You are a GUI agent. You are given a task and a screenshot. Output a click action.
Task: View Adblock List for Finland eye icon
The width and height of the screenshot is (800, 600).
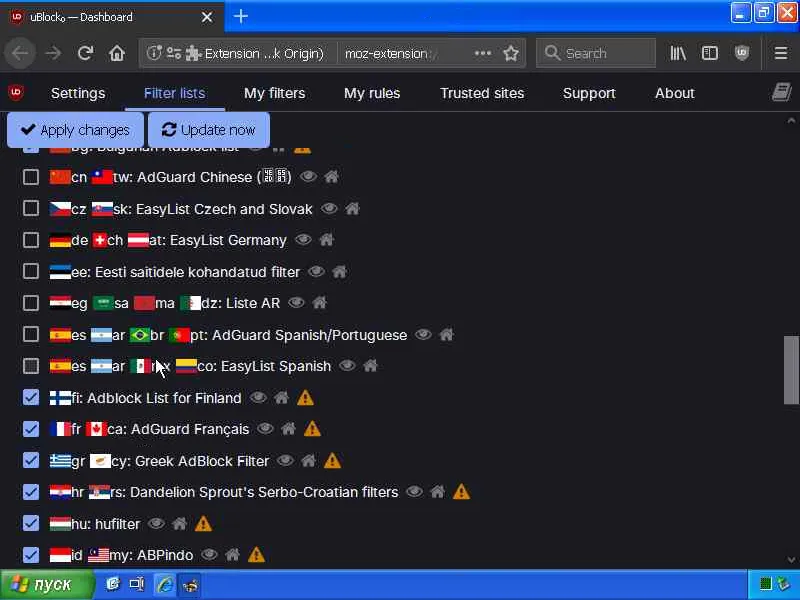258,397
